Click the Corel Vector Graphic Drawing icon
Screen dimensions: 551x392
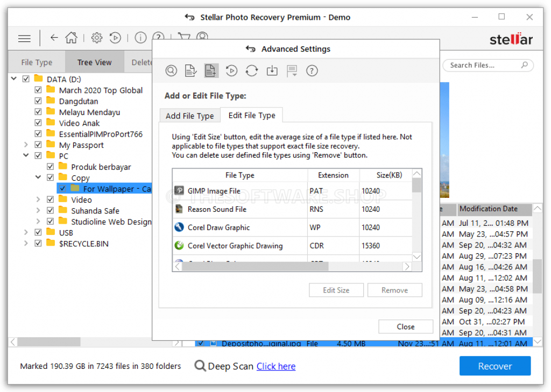[x=179, y=246]
